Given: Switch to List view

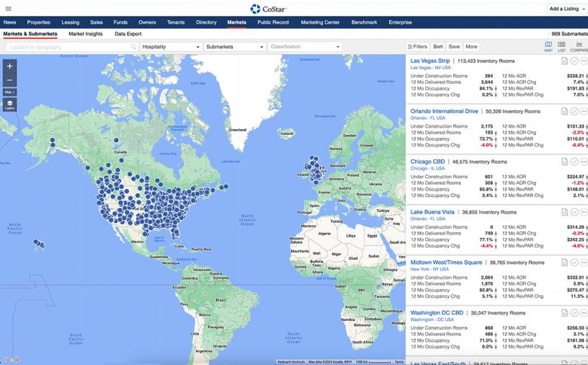Looking at the screenshot, I should (x=561, y=47).
